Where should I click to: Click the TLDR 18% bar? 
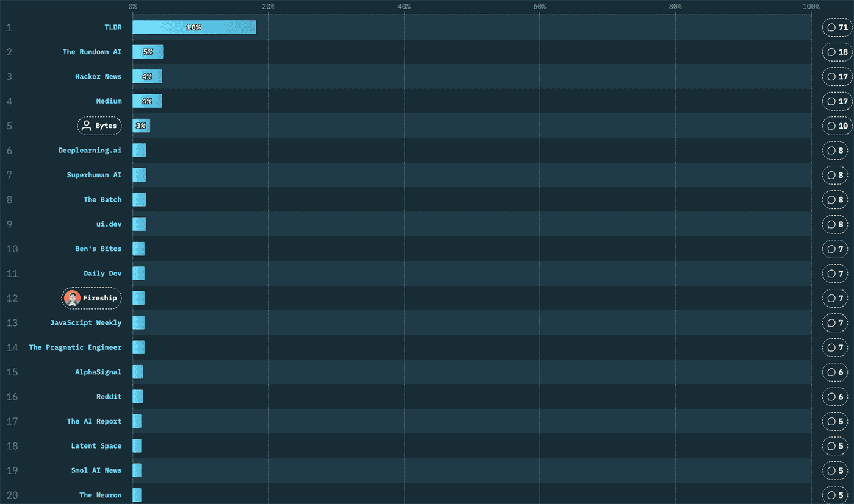[194, 27]
